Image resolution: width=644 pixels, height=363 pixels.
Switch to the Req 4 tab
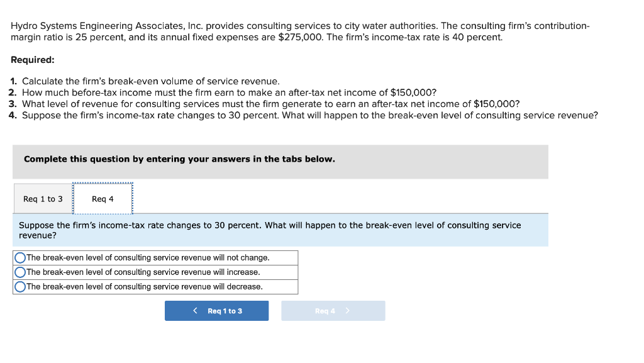[103, 199]
